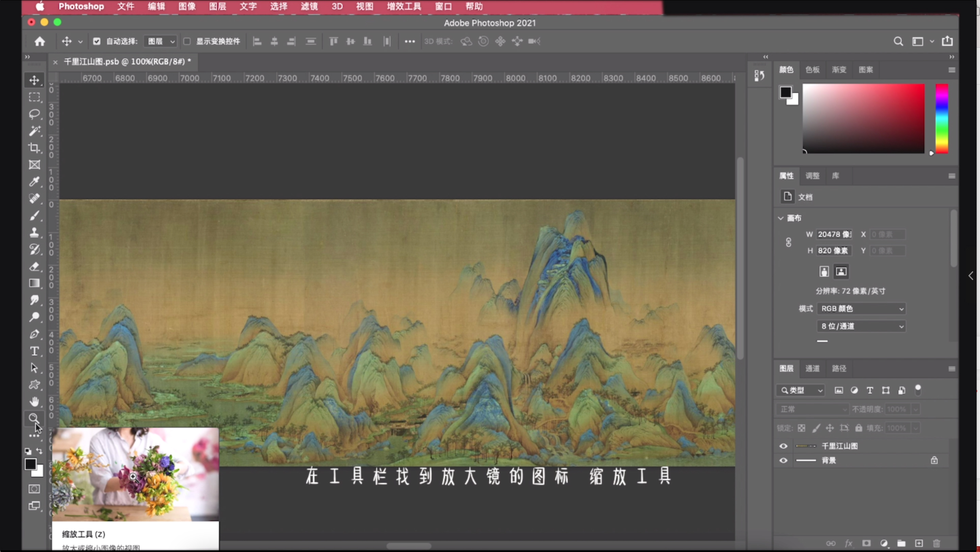Screen dimensions: 980x552
Task: Switch to the 通道 tab
Action: pos(812,368)
